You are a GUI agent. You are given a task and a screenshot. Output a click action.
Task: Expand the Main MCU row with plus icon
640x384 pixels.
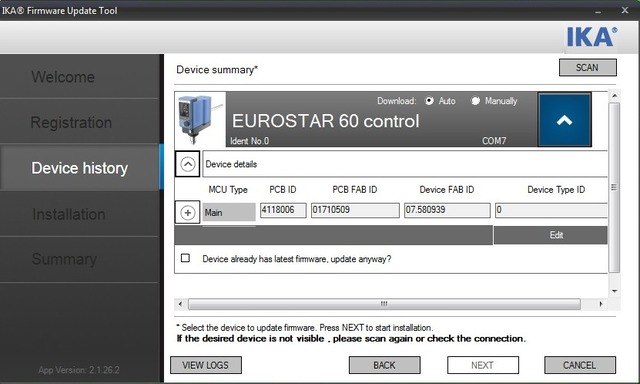tap(187, 212)
